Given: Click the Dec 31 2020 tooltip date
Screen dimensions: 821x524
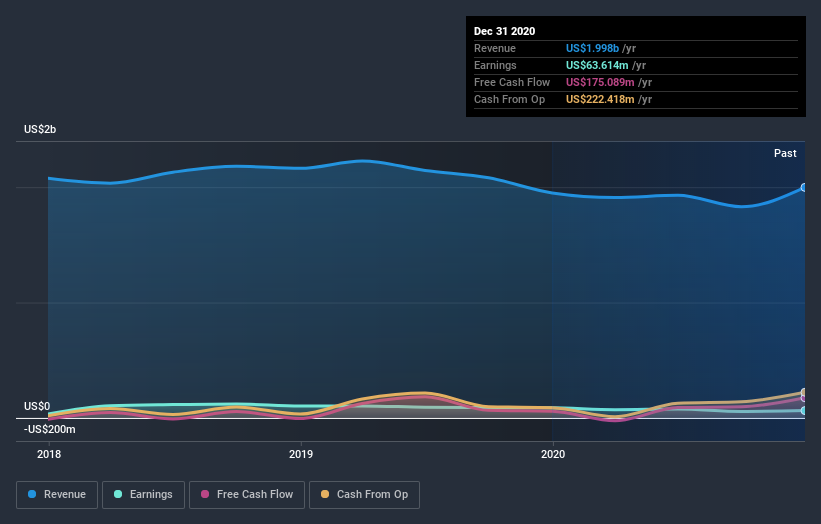Looking at the screenshot, I should pos(504,31).
